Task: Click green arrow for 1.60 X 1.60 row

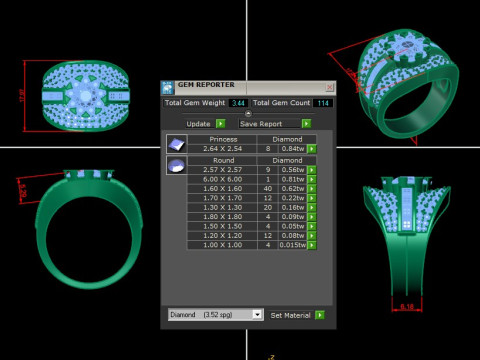Action: click(312, 189)
